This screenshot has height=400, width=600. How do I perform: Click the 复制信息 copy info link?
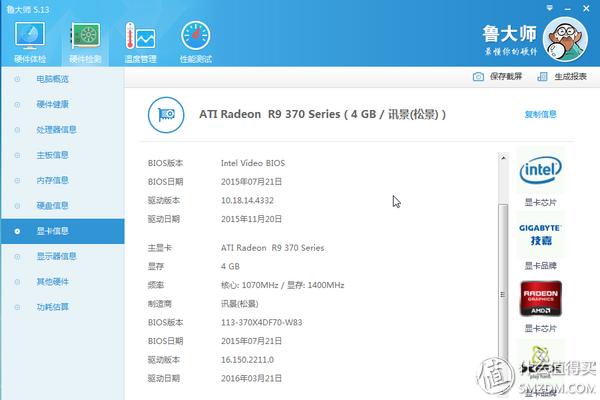coord(540,114)
